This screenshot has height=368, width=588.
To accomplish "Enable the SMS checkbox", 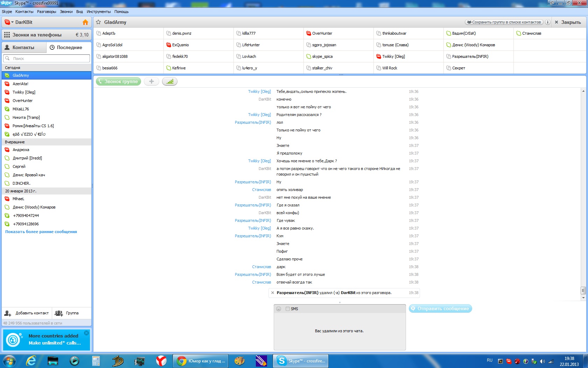I will tap(288, 309).
